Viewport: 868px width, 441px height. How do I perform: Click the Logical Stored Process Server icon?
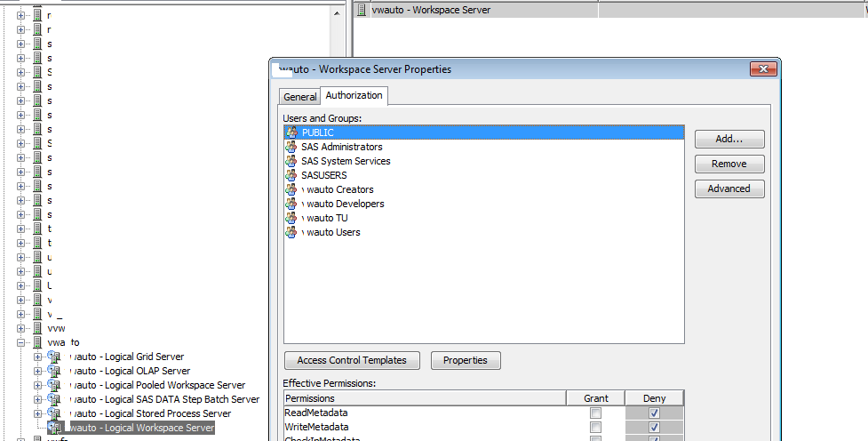53,413
